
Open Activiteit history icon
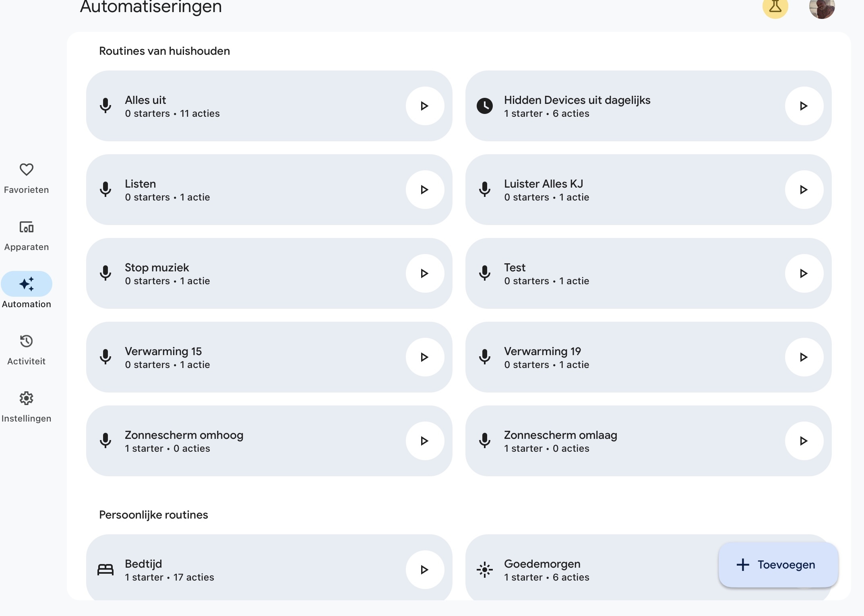(27, 341)
